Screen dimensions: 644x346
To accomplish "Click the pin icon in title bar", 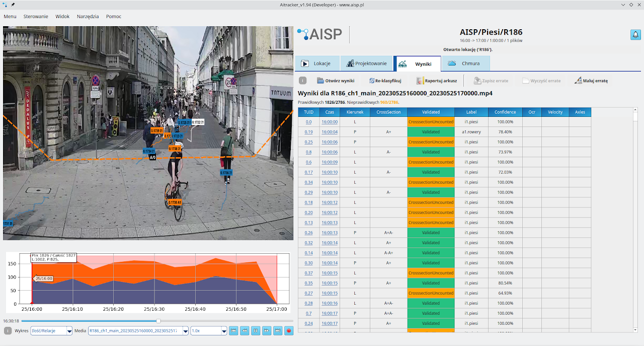I will (x=13, y=5).
